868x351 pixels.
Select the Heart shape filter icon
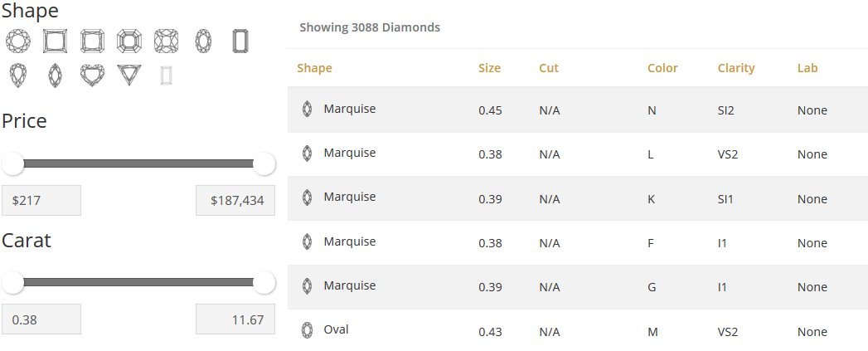(93, 76)
